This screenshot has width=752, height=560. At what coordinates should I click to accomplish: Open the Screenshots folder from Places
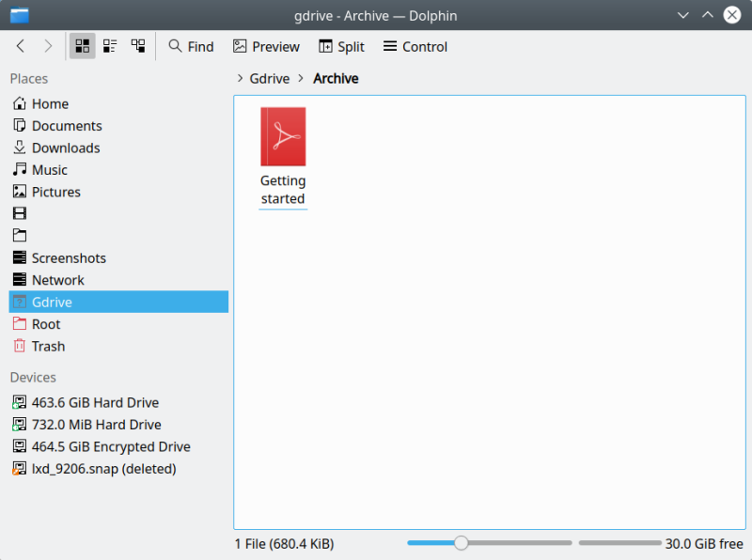tap(70, 257)
